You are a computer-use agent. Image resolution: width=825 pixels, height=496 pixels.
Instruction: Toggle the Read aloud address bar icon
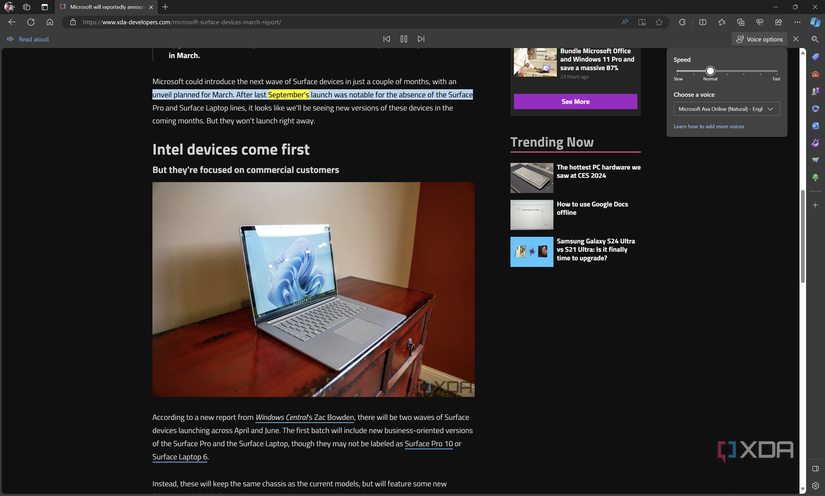click(625, 22)
